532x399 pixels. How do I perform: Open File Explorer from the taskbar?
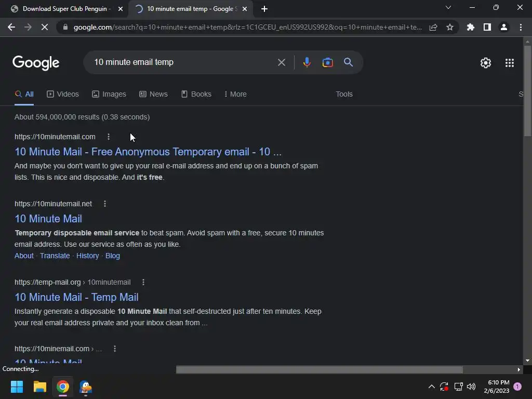pyautogui.click(x=39, y=387)
